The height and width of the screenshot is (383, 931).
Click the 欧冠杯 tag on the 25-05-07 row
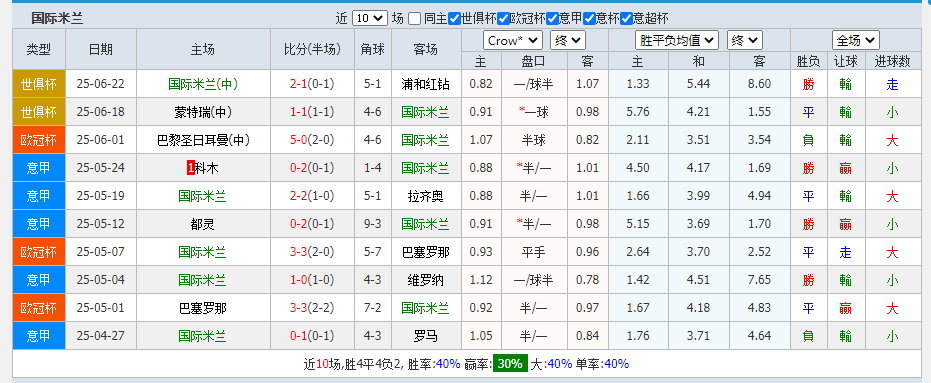[x=39, y=252]
